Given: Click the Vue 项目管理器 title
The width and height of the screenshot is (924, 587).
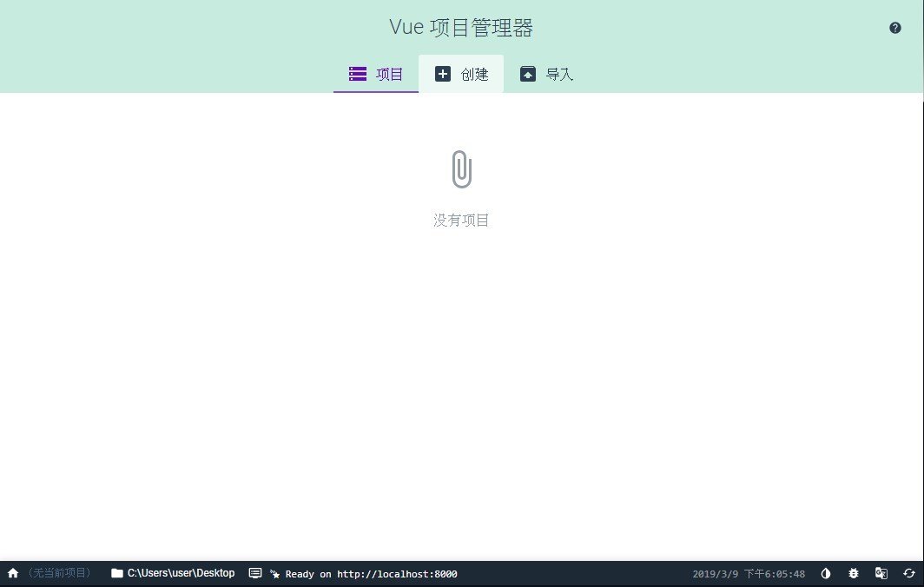Looking at the screenshot, I should [x=461, y=28].
